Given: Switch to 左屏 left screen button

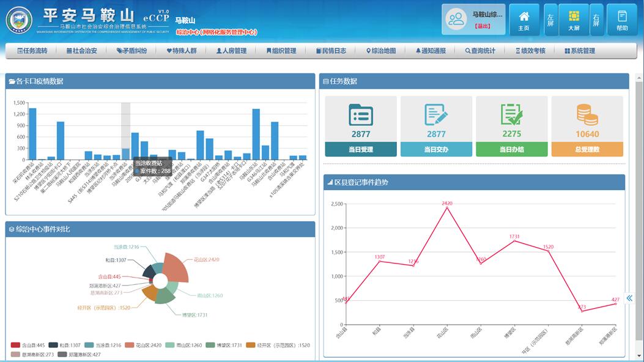Looking at the screenshot, I should (550, 19).
